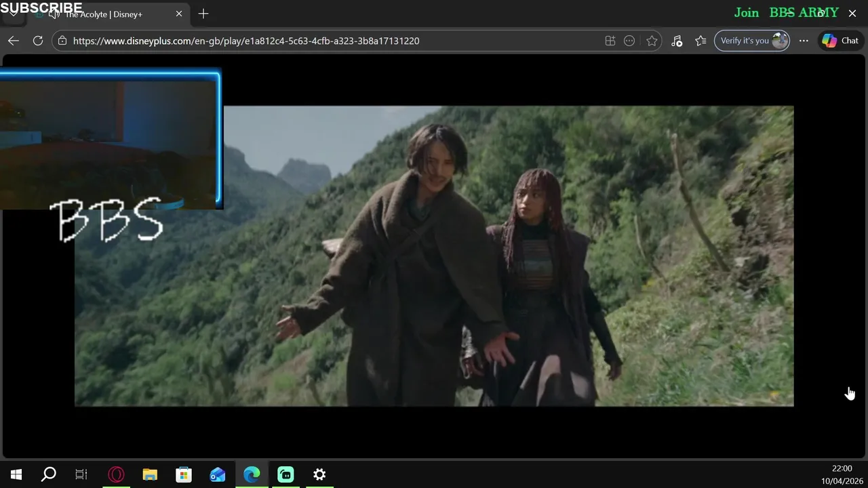
Task: Close The Acolyte Disney+ tab
Action: coord(179,14)
